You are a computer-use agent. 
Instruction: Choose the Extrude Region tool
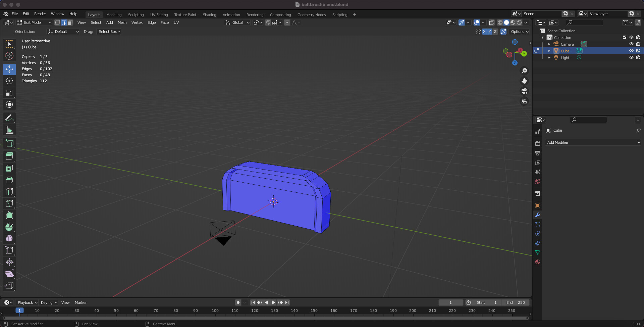[9, 156]
